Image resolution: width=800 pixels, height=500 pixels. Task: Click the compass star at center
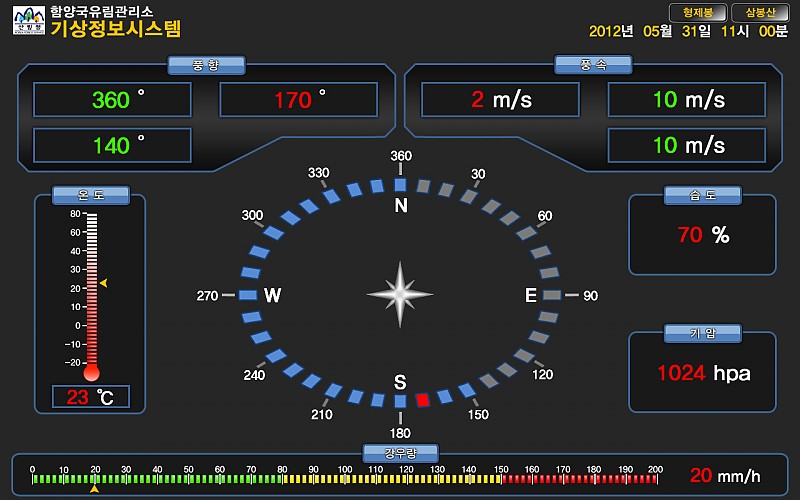click(x=400, y=295)
